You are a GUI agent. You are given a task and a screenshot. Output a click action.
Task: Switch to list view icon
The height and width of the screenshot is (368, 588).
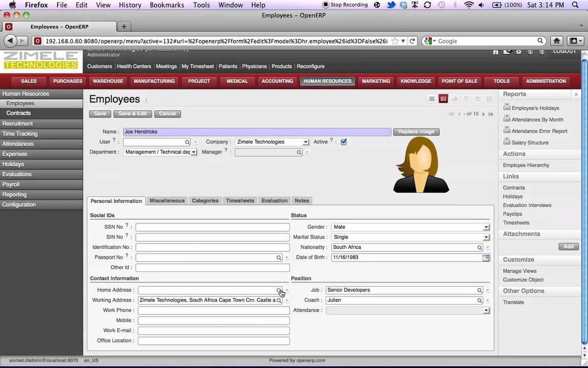click(432, 99)
